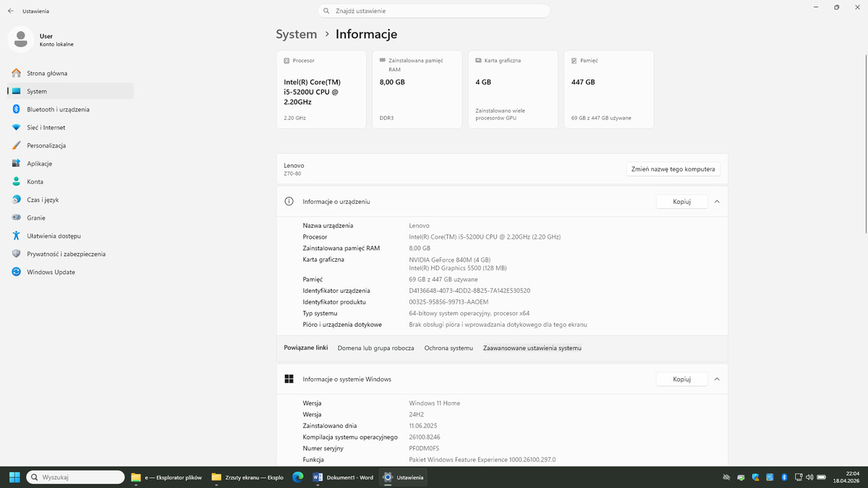Click the Procesor info card
The image size is (868, 488).
coord(321,90)
